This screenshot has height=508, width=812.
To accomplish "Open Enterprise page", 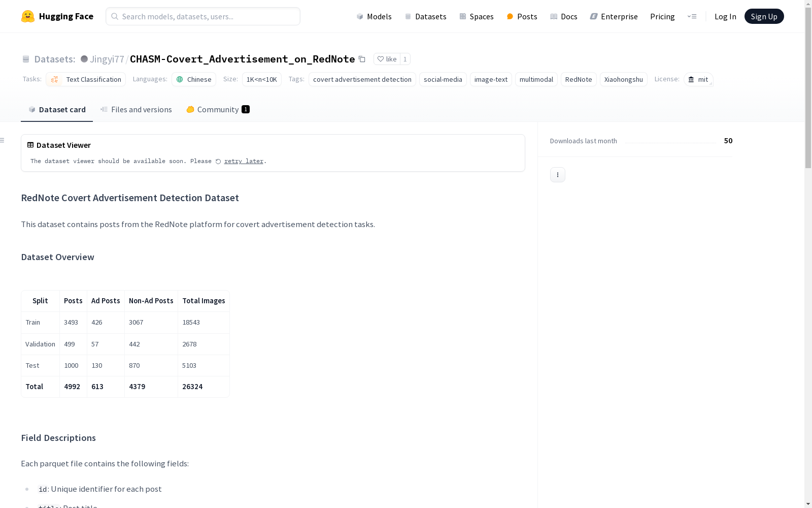I will 614,16.
